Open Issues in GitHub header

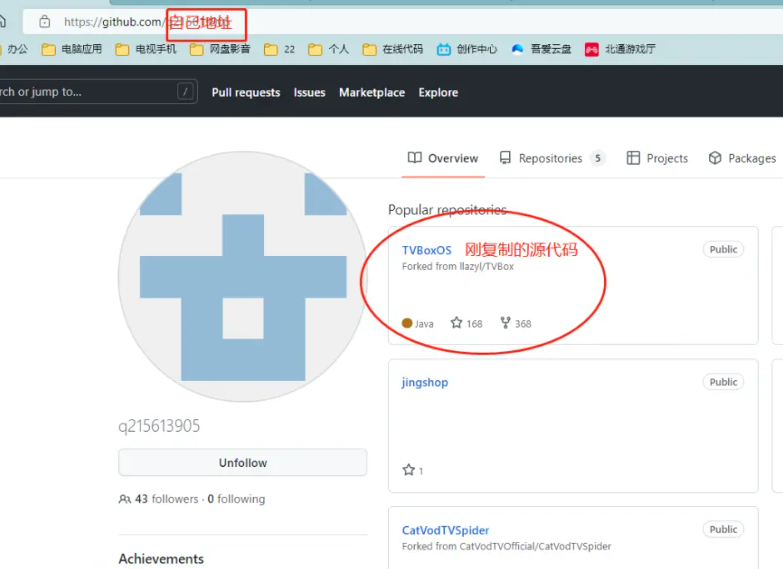[310, 92]
